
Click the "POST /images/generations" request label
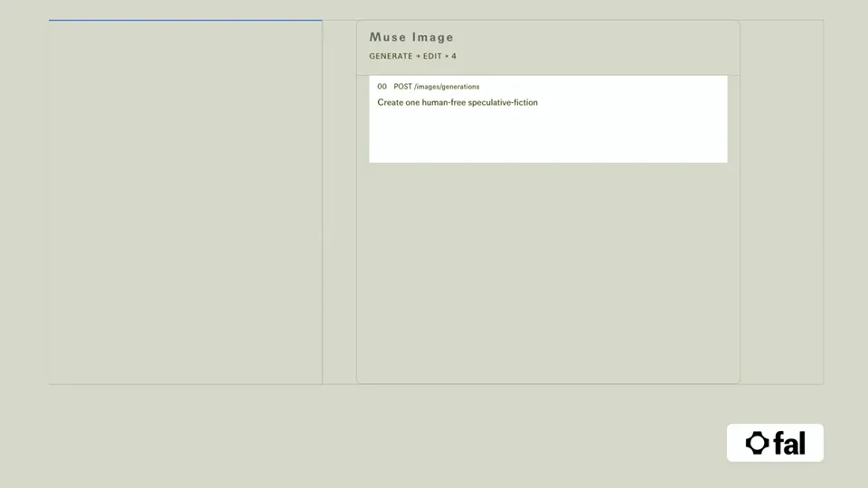click(x=436, y=87)
